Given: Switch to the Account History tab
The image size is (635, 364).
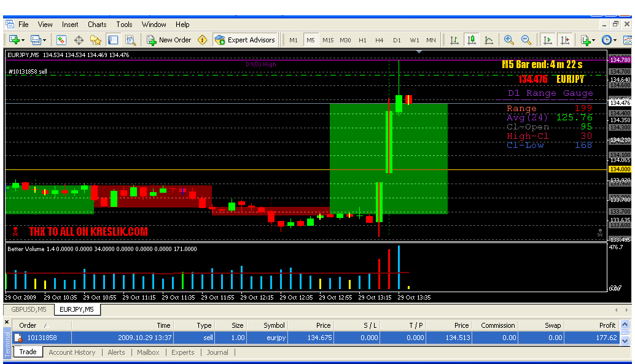Looking at the screenshot, I should (72, 352).
